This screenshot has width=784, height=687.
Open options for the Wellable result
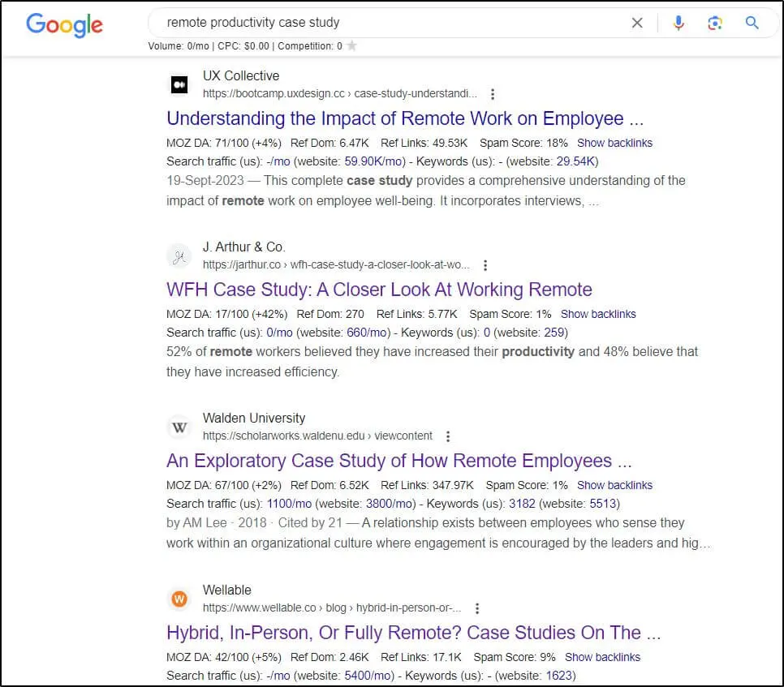point(477,608)
